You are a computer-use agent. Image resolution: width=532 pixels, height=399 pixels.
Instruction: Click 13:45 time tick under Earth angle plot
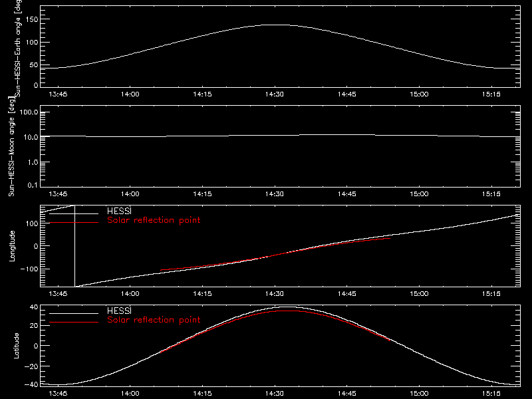[x=58, y=94]
